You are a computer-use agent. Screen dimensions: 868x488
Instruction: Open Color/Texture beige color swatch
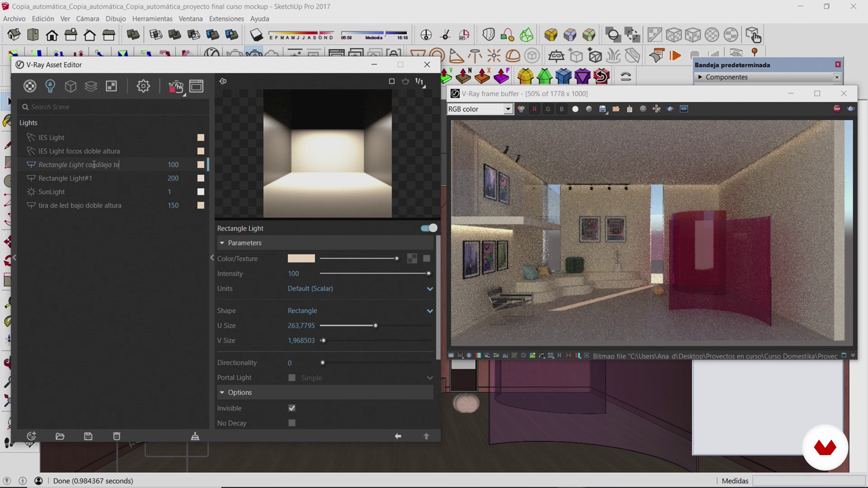[301, 258]
